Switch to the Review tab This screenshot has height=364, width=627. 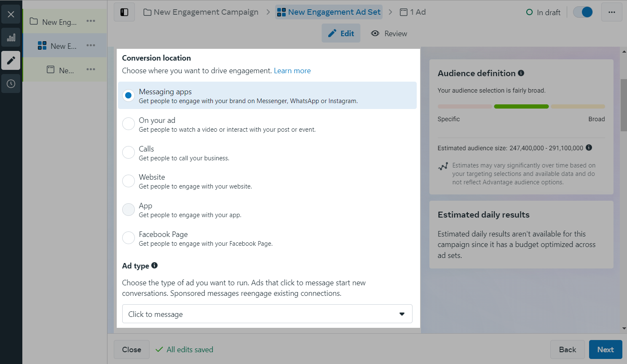click(389, 34)
